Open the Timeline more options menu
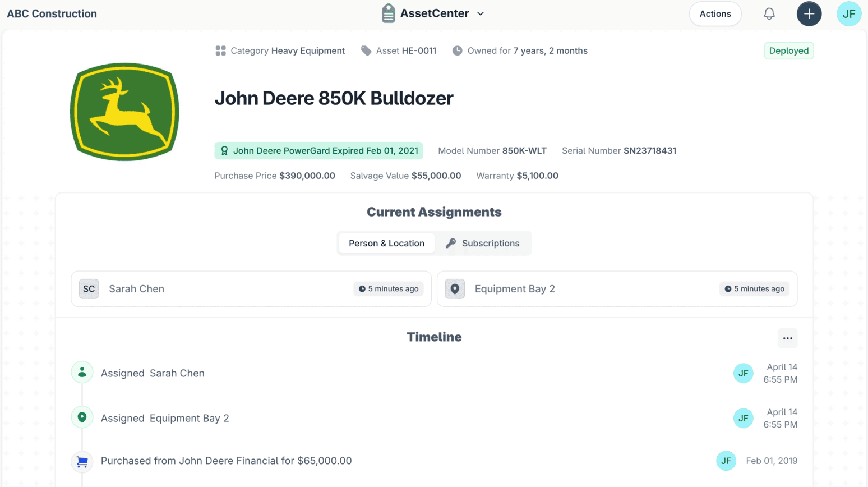The width and height of the screenshot is (868, 487). tap(787, 338)
